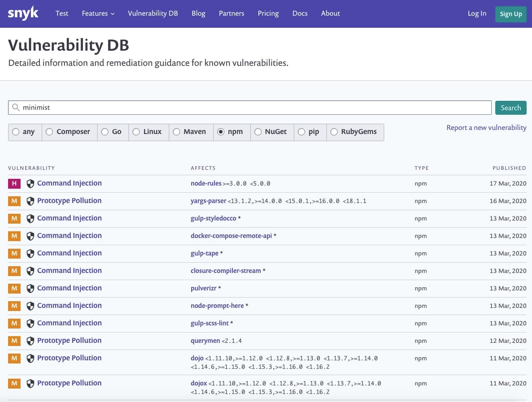Click the shield icon next to the dojo vulnerability
The height and width of the screenshot is (402, 532).
pos(30,358)
